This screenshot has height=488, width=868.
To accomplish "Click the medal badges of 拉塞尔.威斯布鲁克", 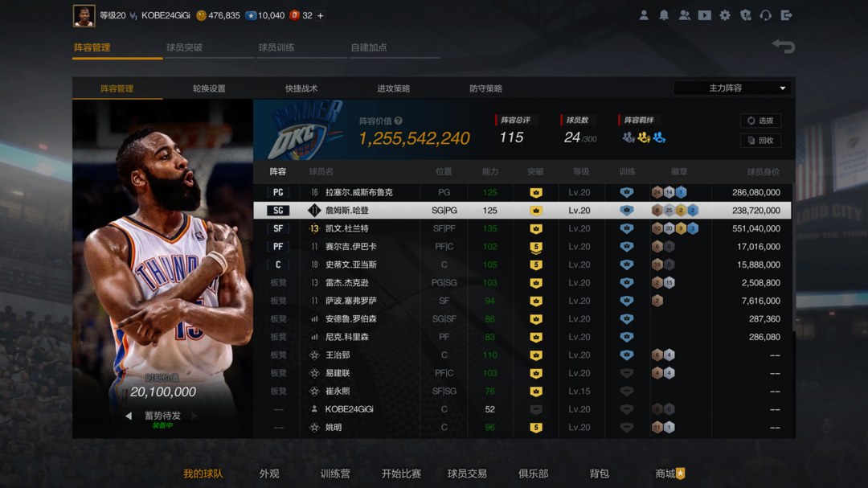I will 669,192.
